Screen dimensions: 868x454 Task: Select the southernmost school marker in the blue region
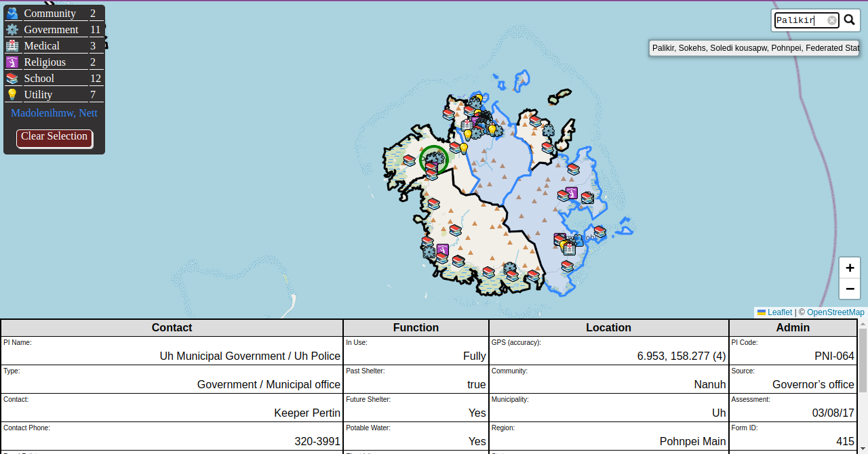[x=567, y=266]
